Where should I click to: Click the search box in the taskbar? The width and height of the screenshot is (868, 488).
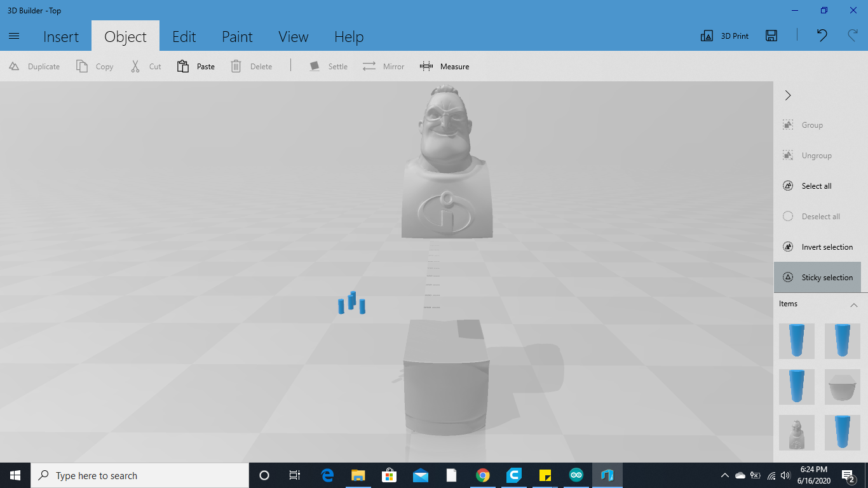click(140, 475)
